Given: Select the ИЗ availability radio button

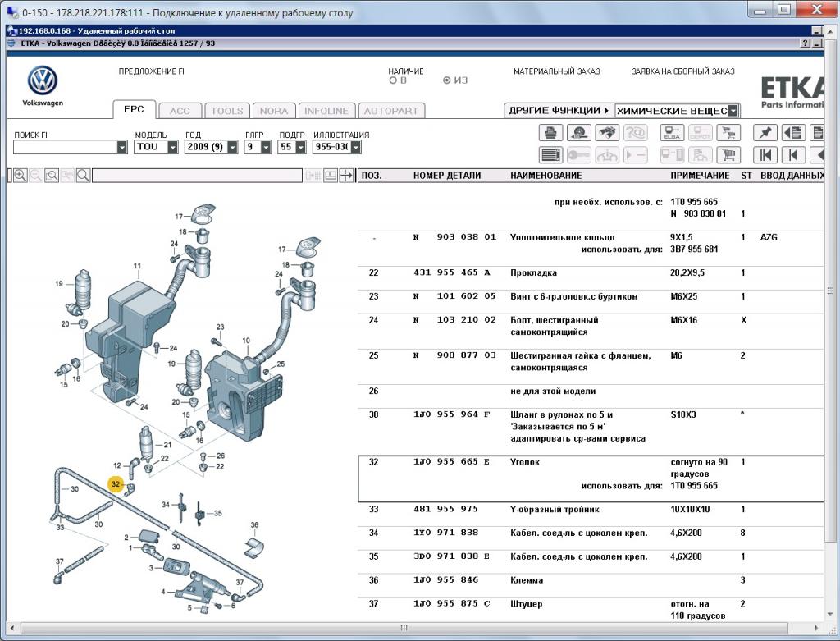Looking at the screenshot, I should (446, 80).
